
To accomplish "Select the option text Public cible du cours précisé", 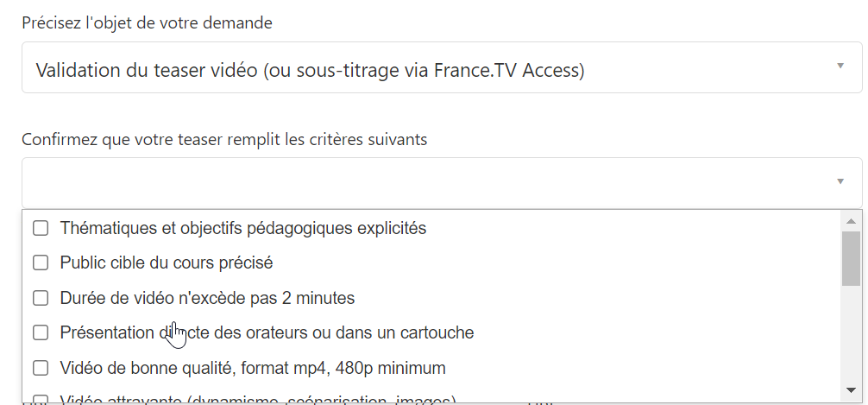I will point(166,263).
